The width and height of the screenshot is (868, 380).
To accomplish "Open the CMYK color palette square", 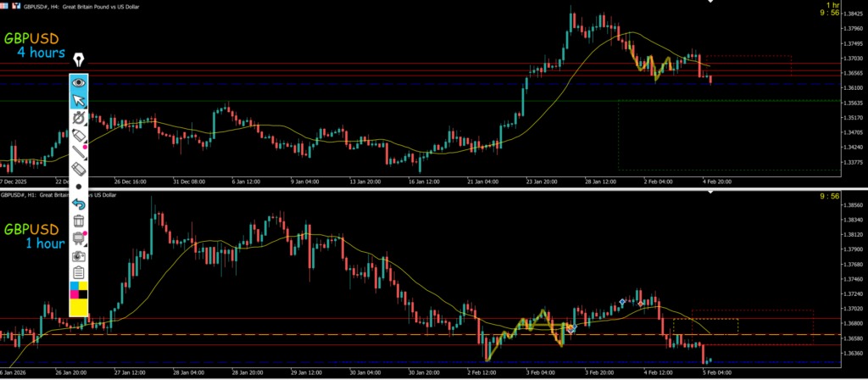I will pyautogui.click(x=79, y=291).
